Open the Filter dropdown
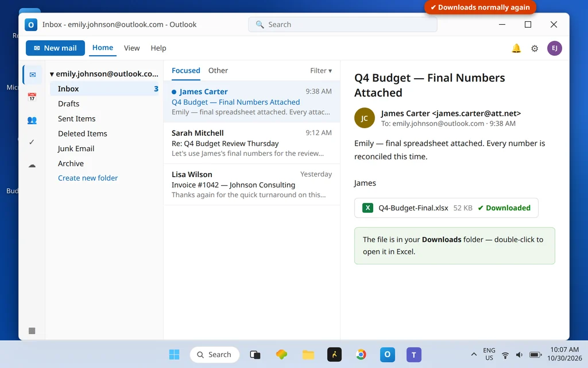 click(x=321, y=71)
